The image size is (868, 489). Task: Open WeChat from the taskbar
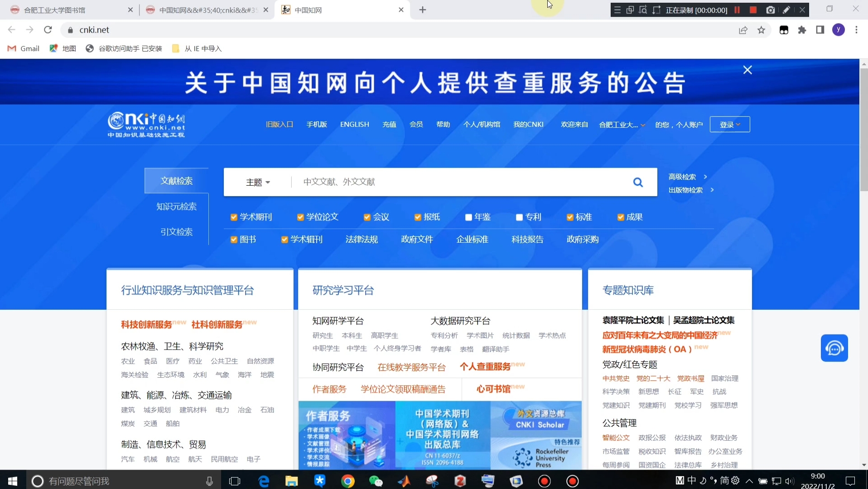[x=376, y=481]
